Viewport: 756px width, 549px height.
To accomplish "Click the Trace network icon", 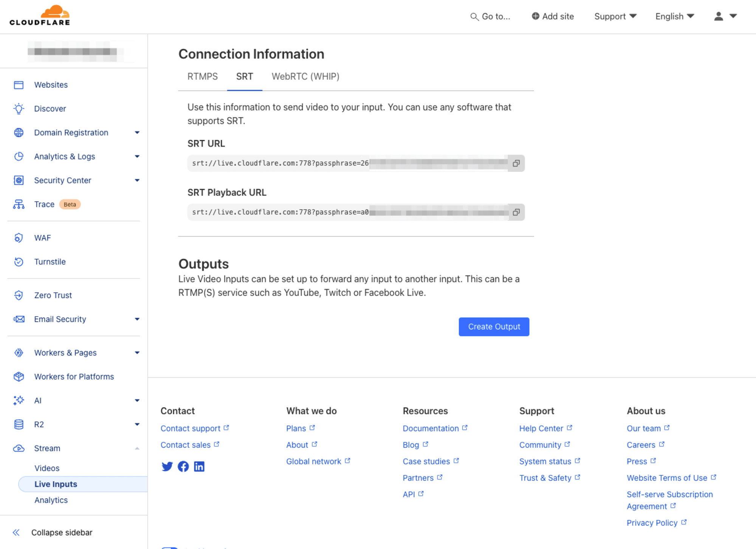I will click(19, 204).
